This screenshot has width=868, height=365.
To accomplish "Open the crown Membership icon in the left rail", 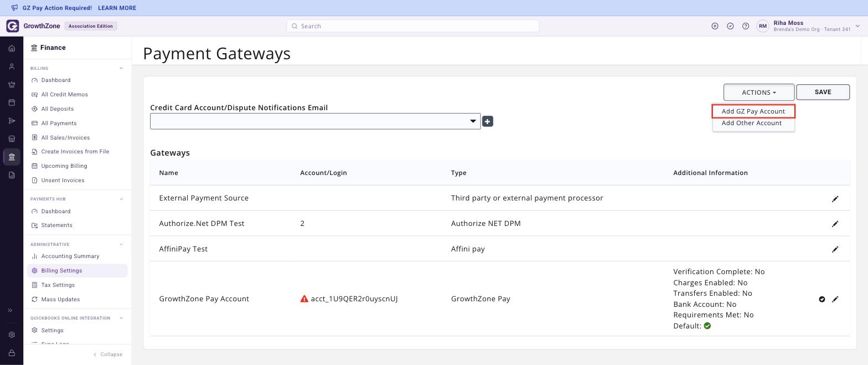I will click(12, 85).
